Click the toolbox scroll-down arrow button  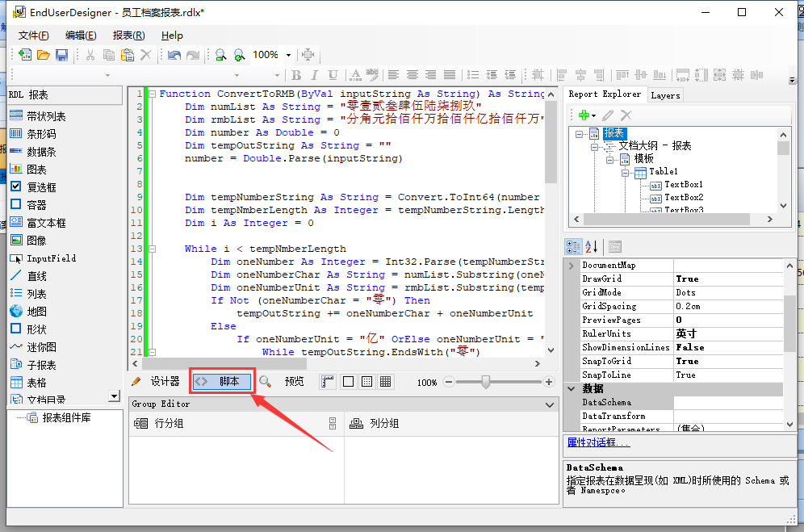(115, 396)
